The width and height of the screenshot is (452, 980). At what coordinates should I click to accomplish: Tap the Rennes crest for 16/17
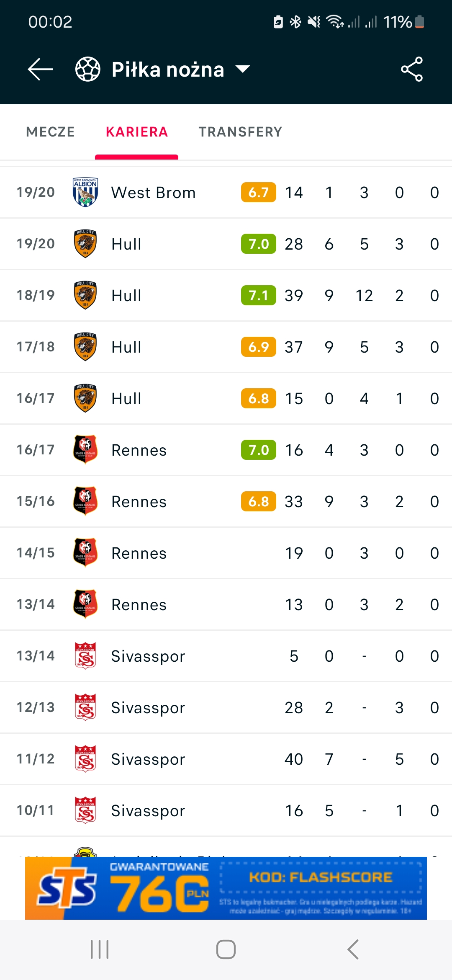pos(85,450)
